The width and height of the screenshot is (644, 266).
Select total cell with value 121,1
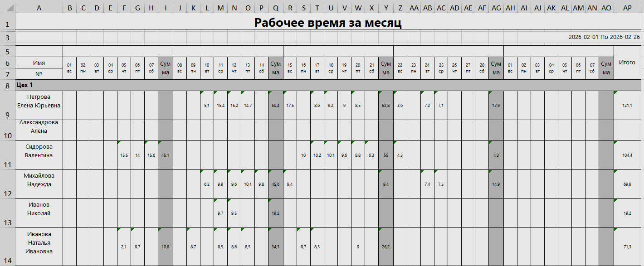pyautogui.click(x=627, y=106)
